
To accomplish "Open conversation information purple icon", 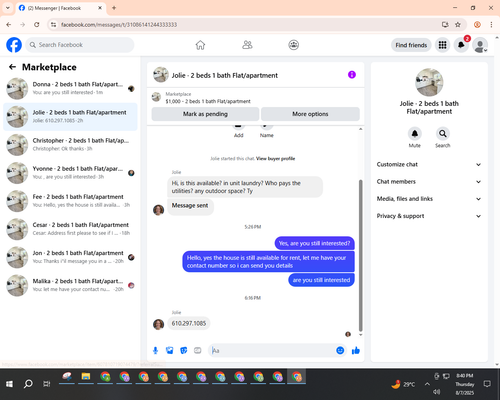I will tap(352, 75).
